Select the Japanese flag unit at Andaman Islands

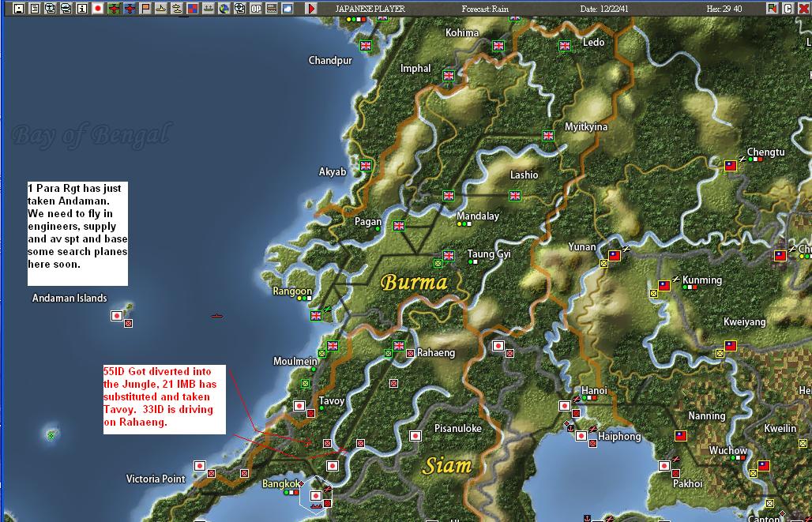coord(117,315)
